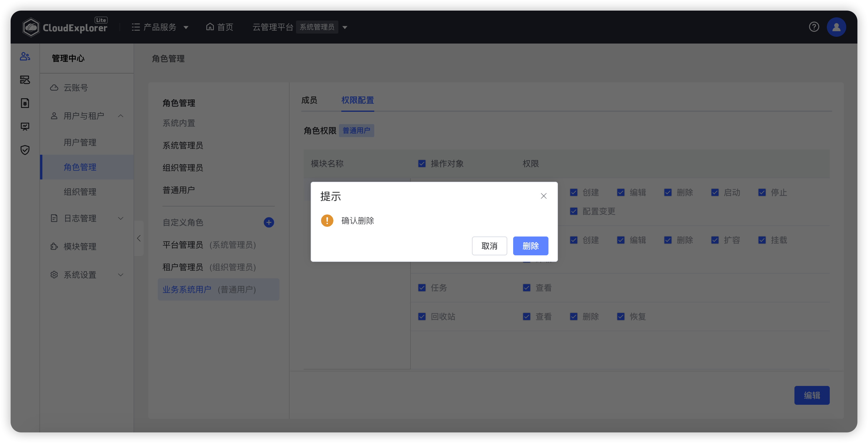Click the 模块名称 column header
The image size is (868, 443).
pyautogui.click(x=327, y=164)
